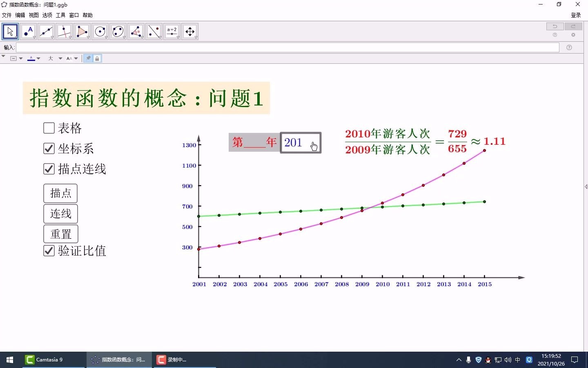Screen dimensions: 588x368
Task: Open the 视图 menu
Action: (34, 15)
